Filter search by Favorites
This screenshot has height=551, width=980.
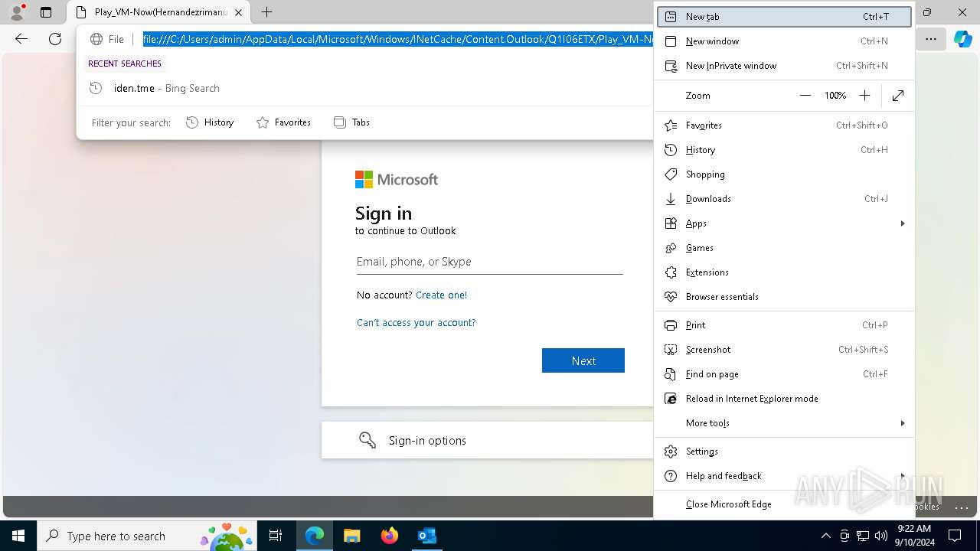tap(283, 122)
